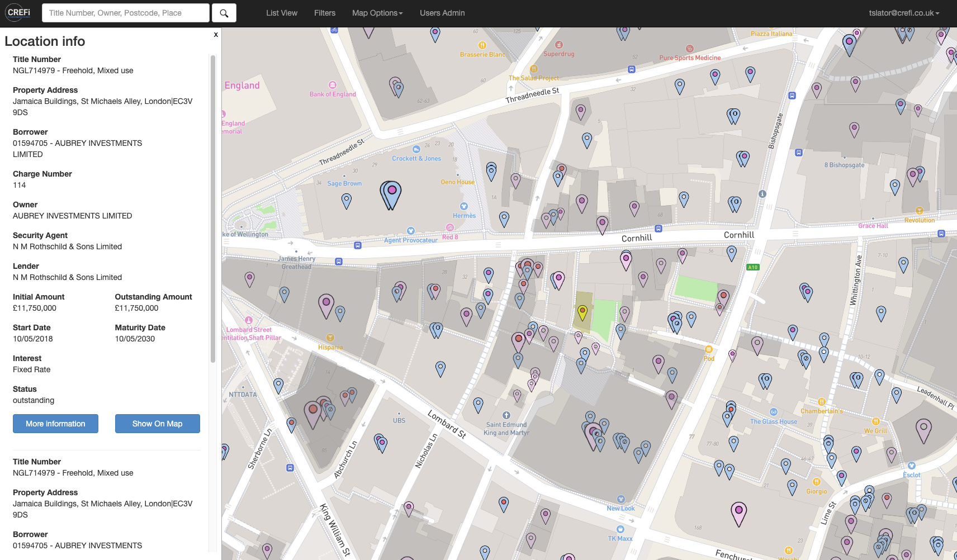Click the Grace Hall map label
This screenshot has width=957, height=560.
point(873,226)
